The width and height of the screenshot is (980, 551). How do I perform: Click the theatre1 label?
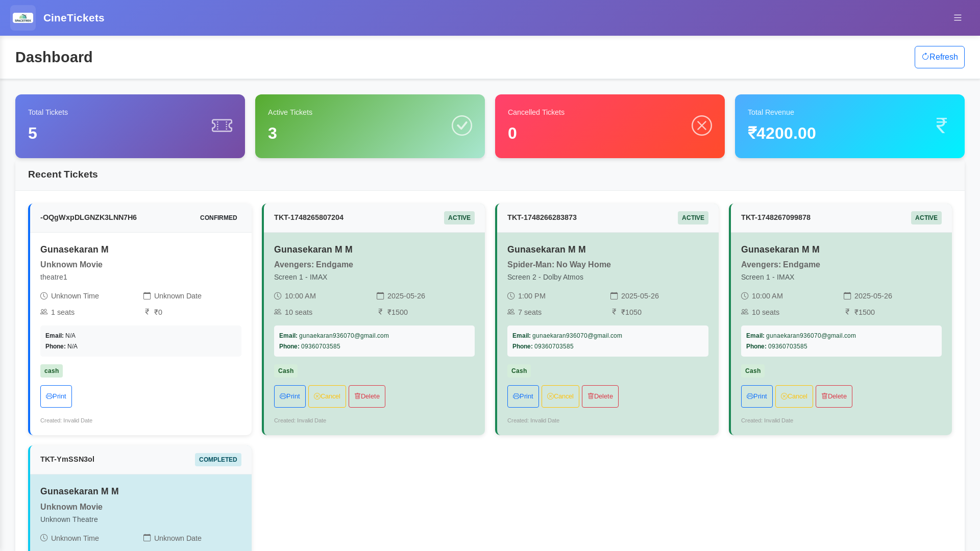[54, 277]
